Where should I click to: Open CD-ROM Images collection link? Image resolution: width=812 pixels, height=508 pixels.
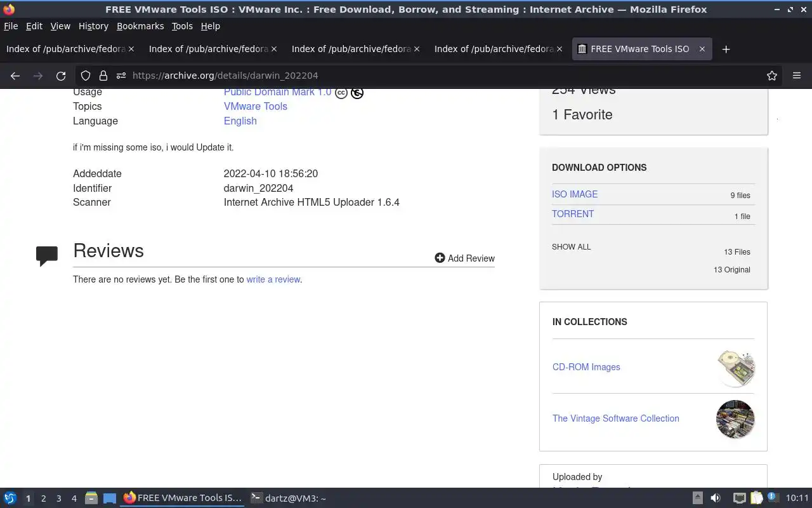click(x=586, y=367)
